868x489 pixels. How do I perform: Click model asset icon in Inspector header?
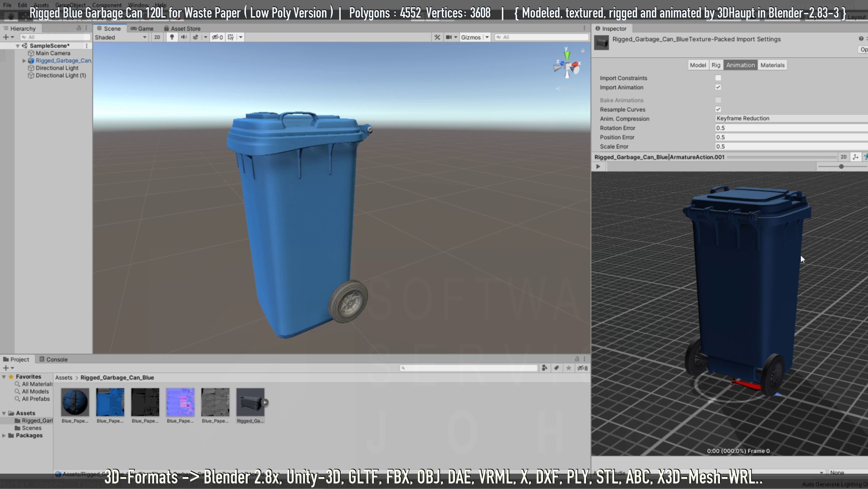pos(601,42)
